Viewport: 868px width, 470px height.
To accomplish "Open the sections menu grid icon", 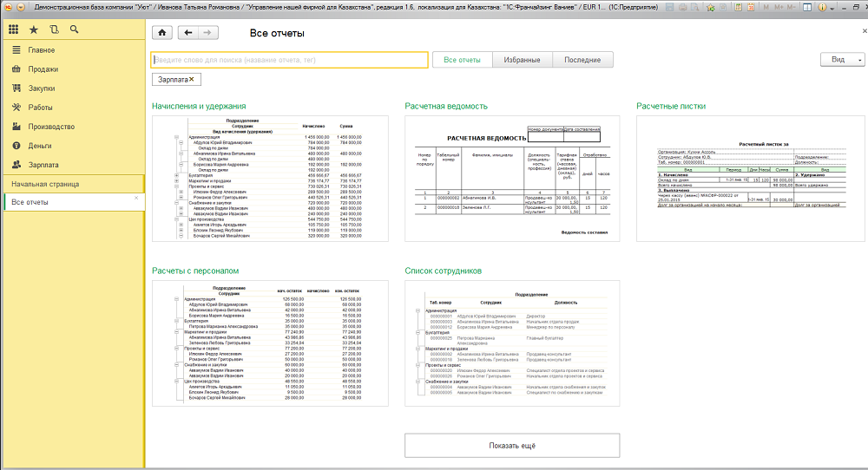I will coord(13,29).
